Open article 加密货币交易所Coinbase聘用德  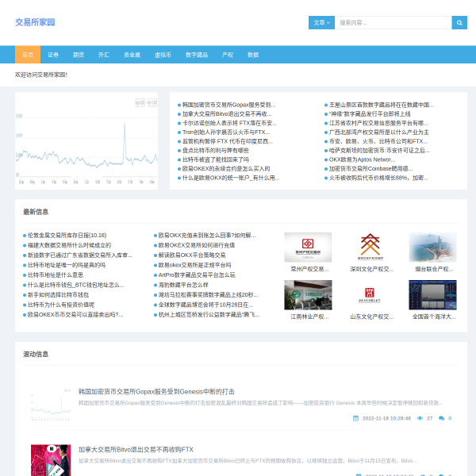[371, 169]
